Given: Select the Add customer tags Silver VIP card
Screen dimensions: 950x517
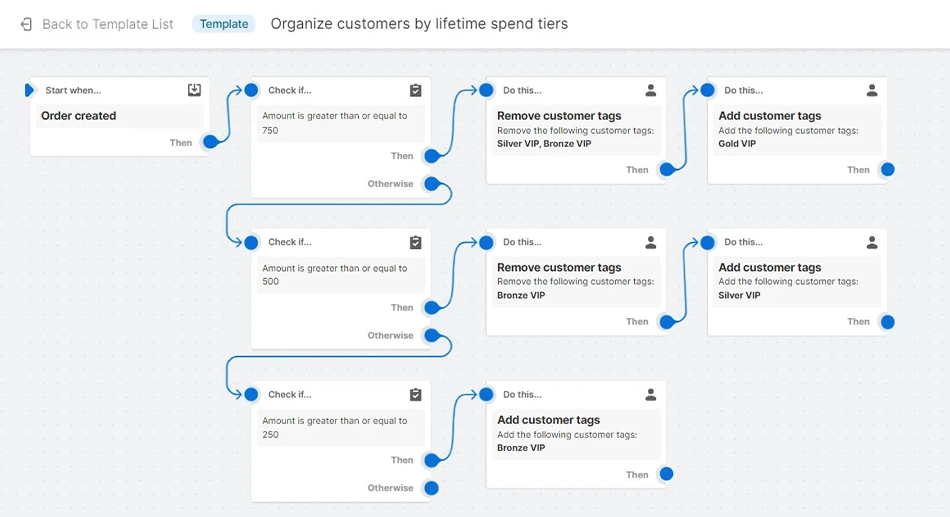Looking at the screenshot, I should pyautogui.click(x=796, y=281).
